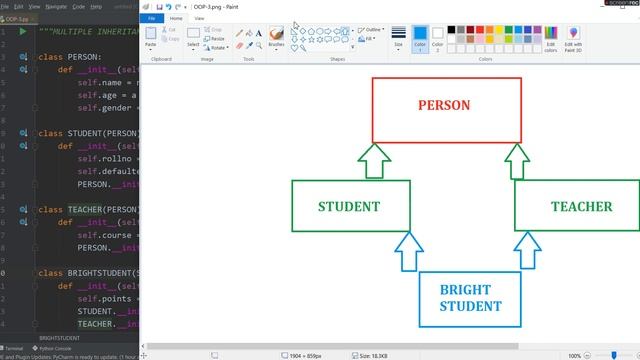Click the Brushes tool icon
The width and height of the screenshot is (640, 360).
tap(276, 33)
